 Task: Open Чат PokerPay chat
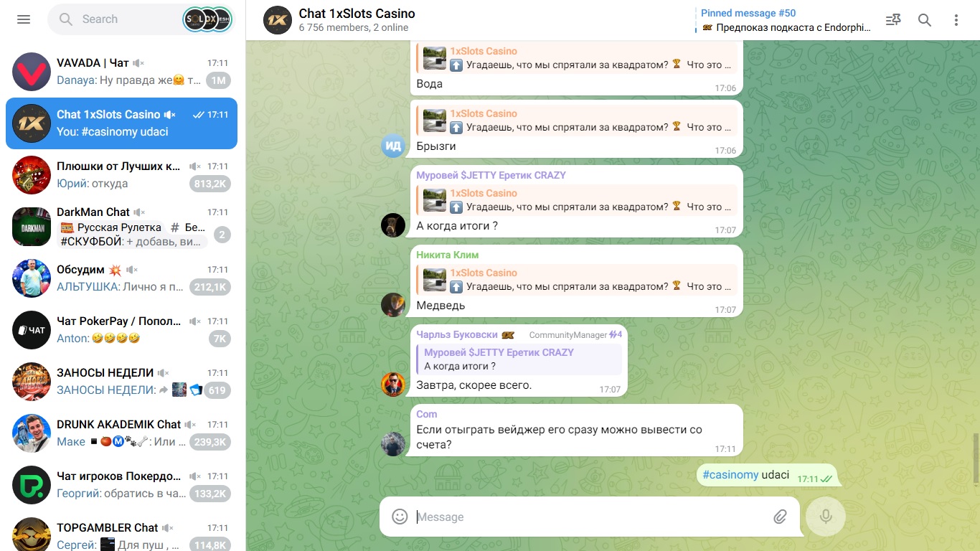(122, 330)
